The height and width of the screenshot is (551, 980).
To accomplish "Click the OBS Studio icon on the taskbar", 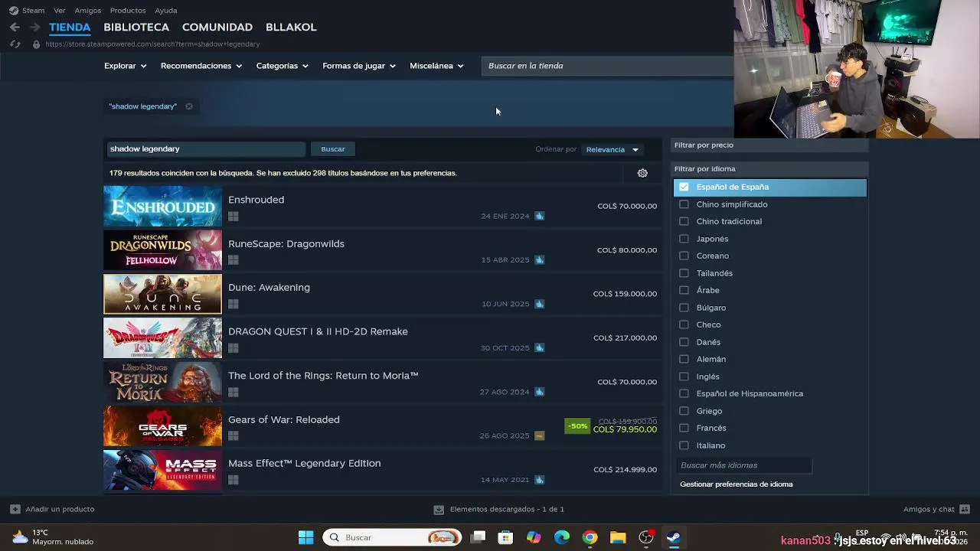I will pos(646,537).
